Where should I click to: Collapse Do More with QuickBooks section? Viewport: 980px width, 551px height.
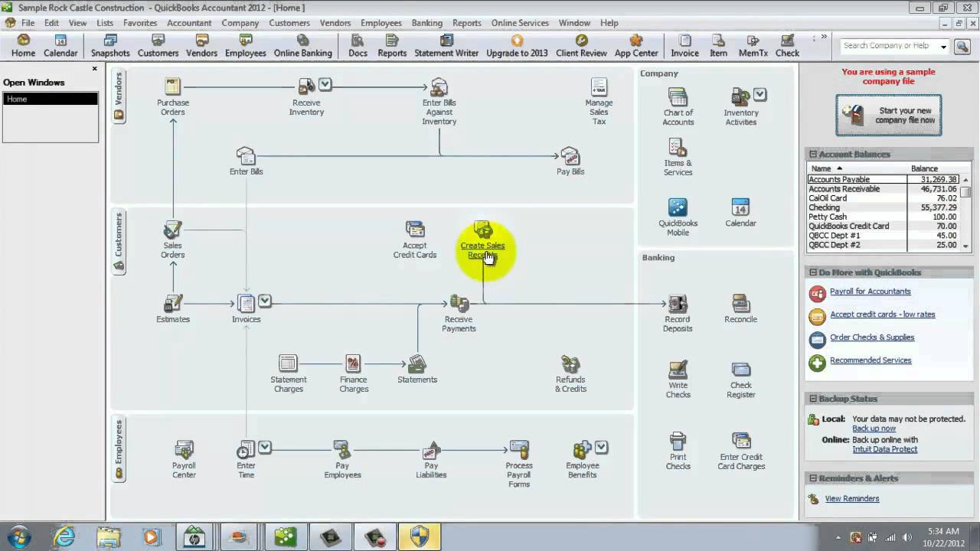point(813,272)
